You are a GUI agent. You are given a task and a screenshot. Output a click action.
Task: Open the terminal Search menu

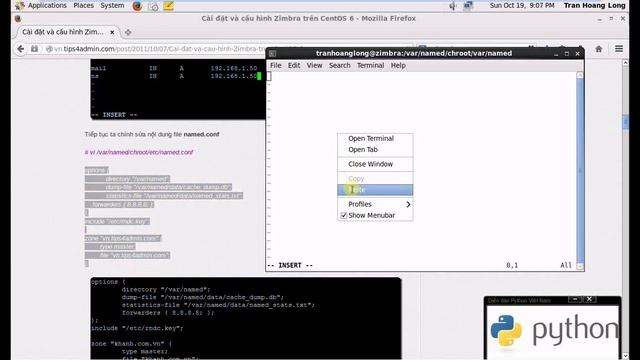pos(340,65)
